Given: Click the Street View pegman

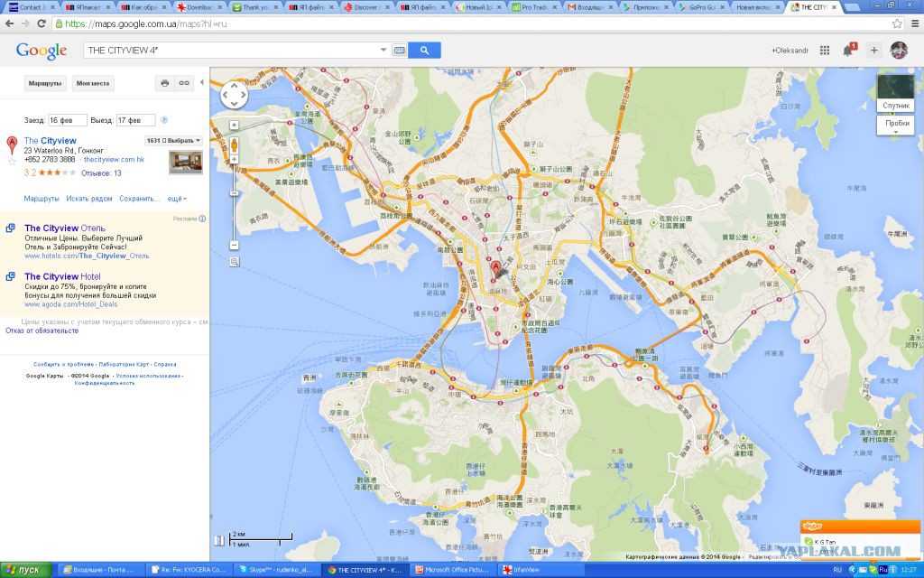Looking at the screenshot, I should [234, 145].
